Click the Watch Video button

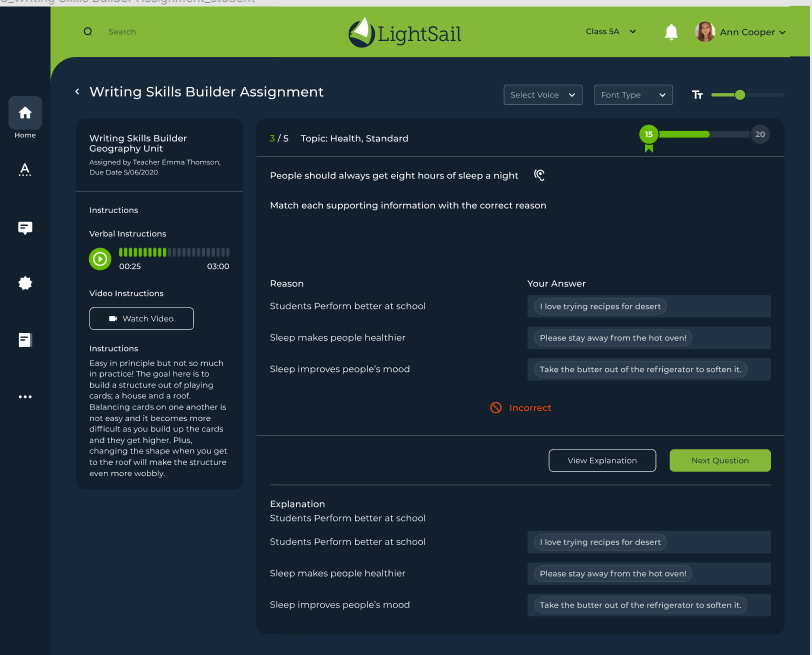point(141,318)
